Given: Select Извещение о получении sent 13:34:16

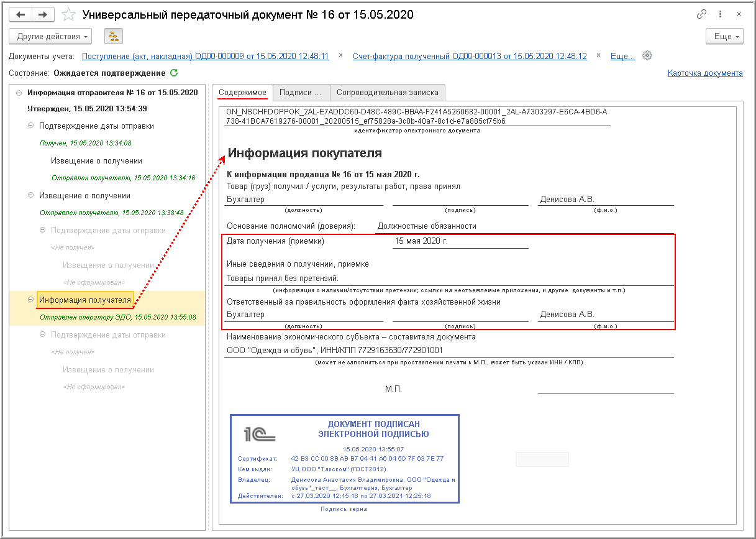Looking at the screenshot, I should 97,161.
